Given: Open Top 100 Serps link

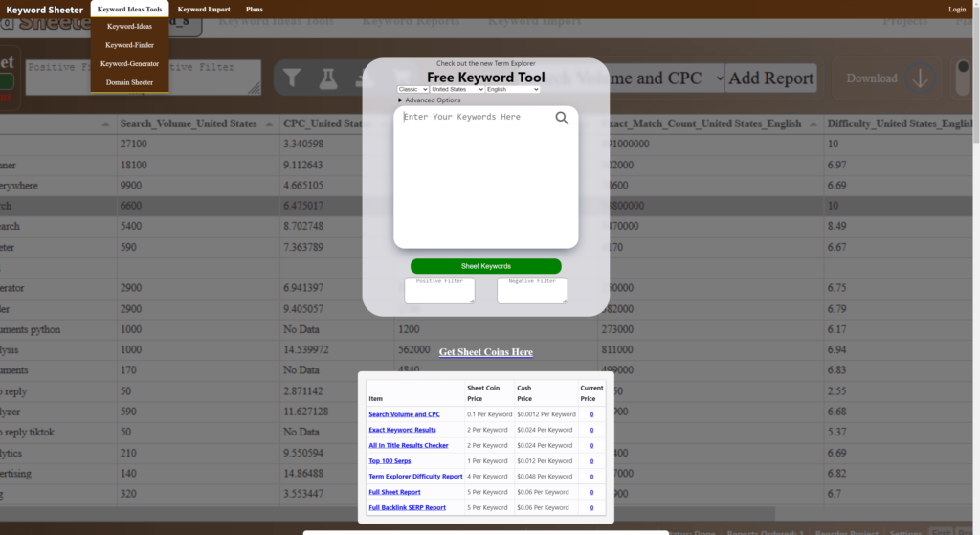Looking at the screenshot, I should [x=390, y=461].
